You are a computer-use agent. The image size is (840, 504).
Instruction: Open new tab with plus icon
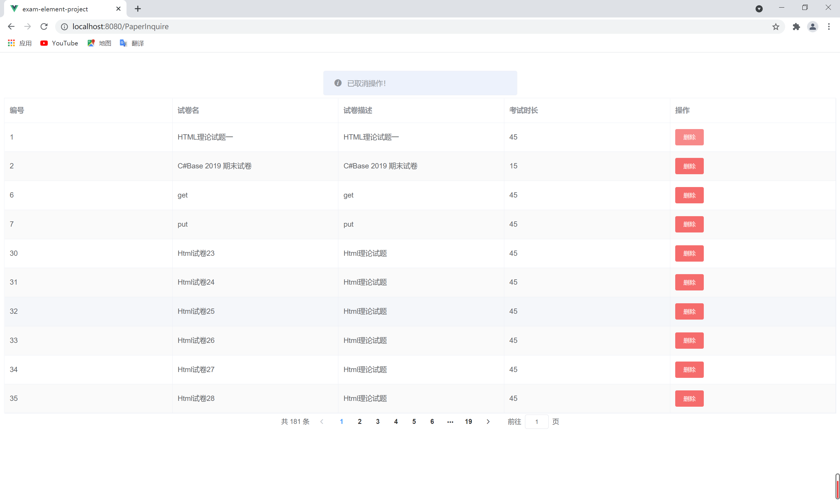click(x=138, y=9)
